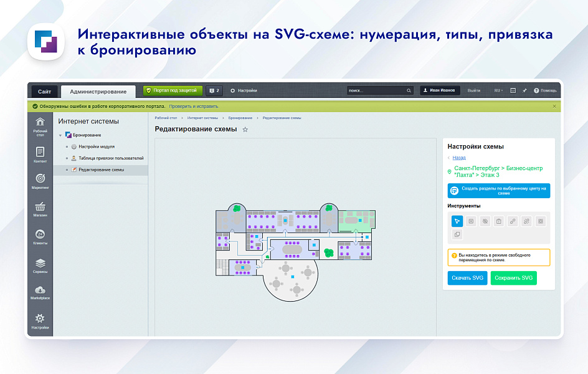Close the green portal error notification bar
This screenshot has width=588, height=374.
[554, 106]
